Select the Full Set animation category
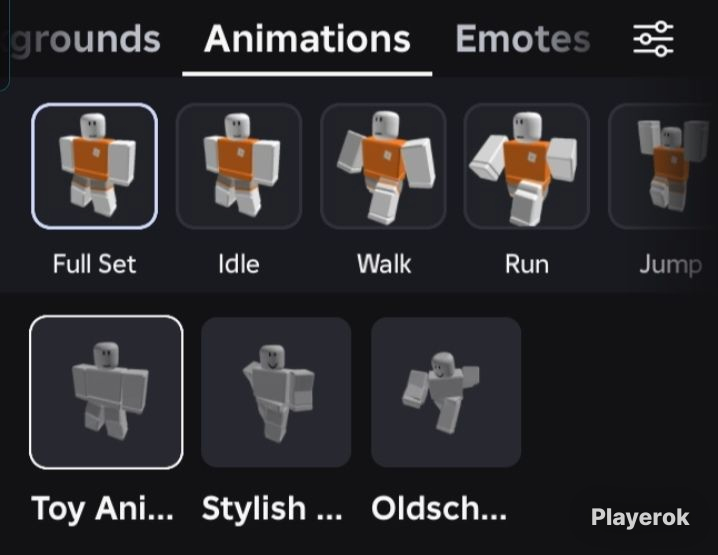 (x=95, y=166)
